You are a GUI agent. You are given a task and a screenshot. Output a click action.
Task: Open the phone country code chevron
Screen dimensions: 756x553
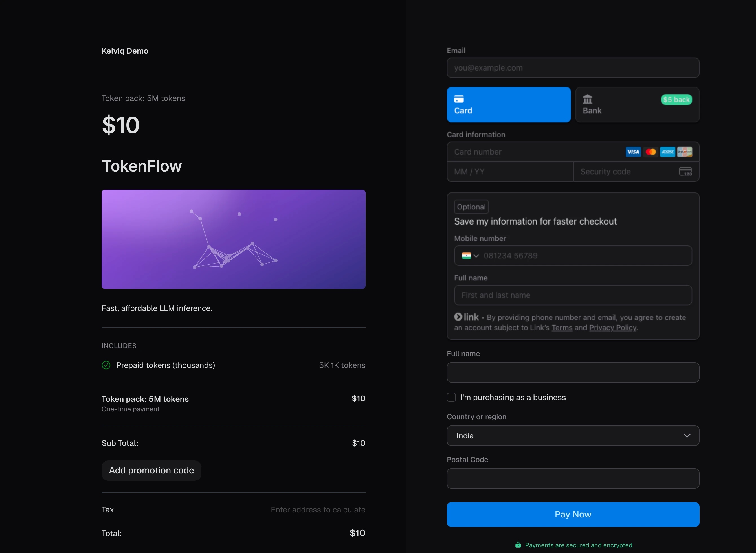point(476,256)
